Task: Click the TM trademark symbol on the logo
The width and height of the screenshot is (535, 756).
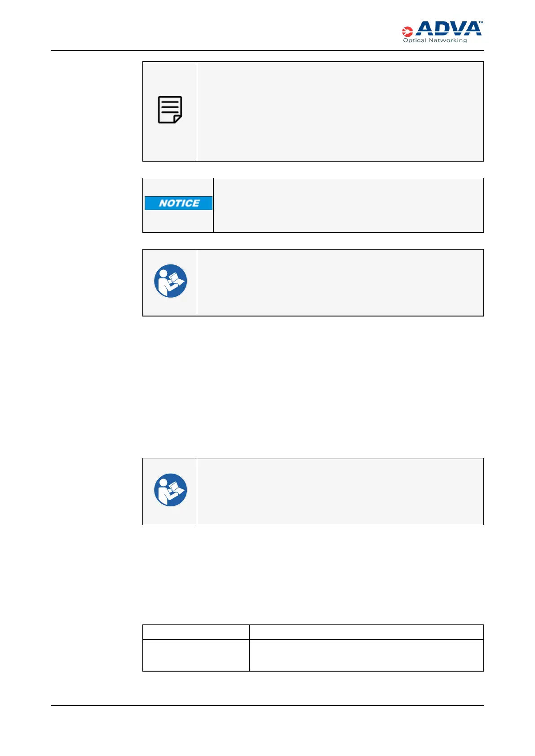Action: click(x=480, y=22)
